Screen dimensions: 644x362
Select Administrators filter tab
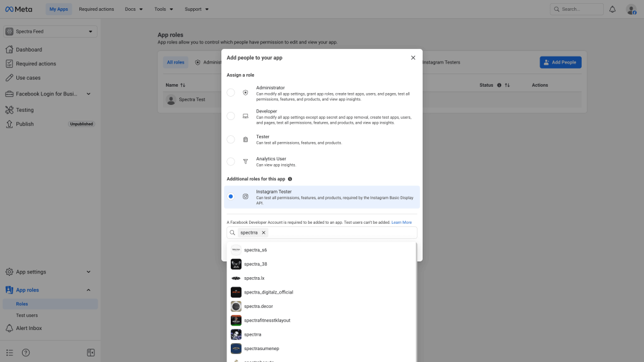pos(208,62)
